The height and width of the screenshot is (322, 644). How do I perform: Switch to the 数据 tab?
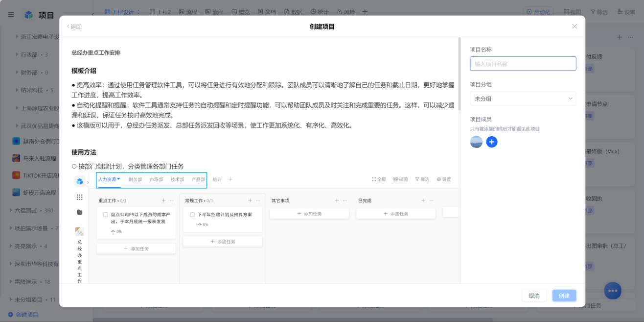pyautogui.click(x=293, y=12)
